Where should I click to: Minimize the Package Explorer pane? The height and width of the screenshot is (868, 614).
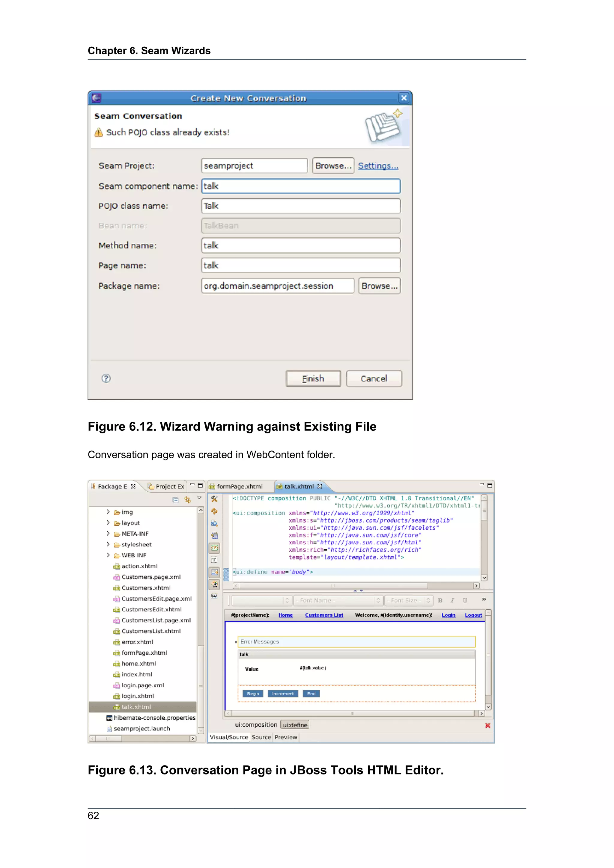pyautogui.click(x=192, y=485)
